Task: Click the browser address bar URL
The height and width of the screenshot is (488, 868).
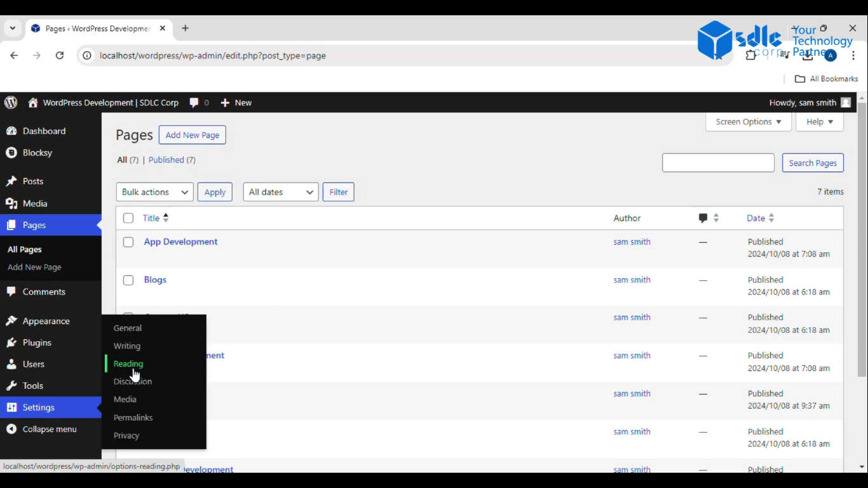Action: point(213,55)
